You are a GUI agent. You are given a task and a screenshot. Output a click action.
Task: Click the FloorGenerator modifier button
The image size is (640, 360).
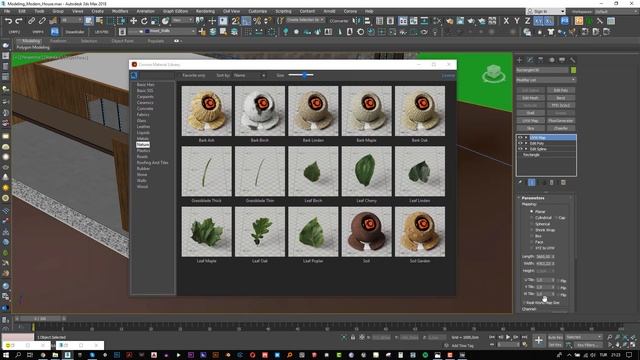click(561, 121)
